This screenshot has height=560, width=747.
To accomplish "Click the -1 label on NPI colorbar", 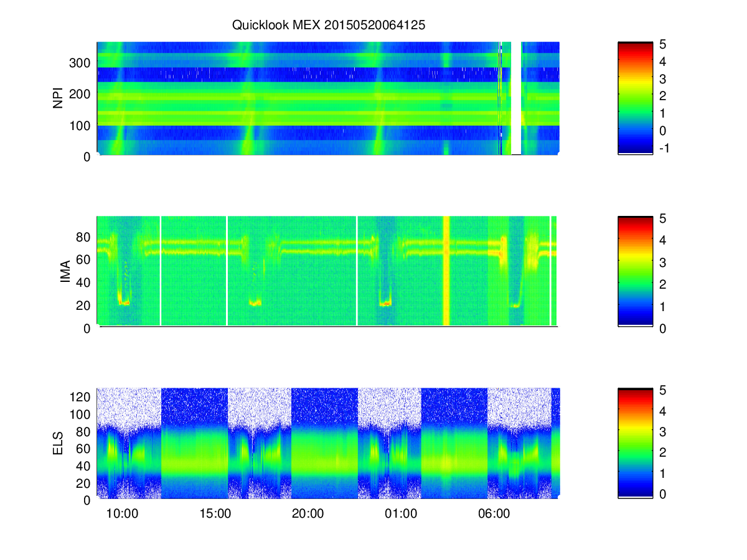I will pyautogui.click(x=664, y=148).
